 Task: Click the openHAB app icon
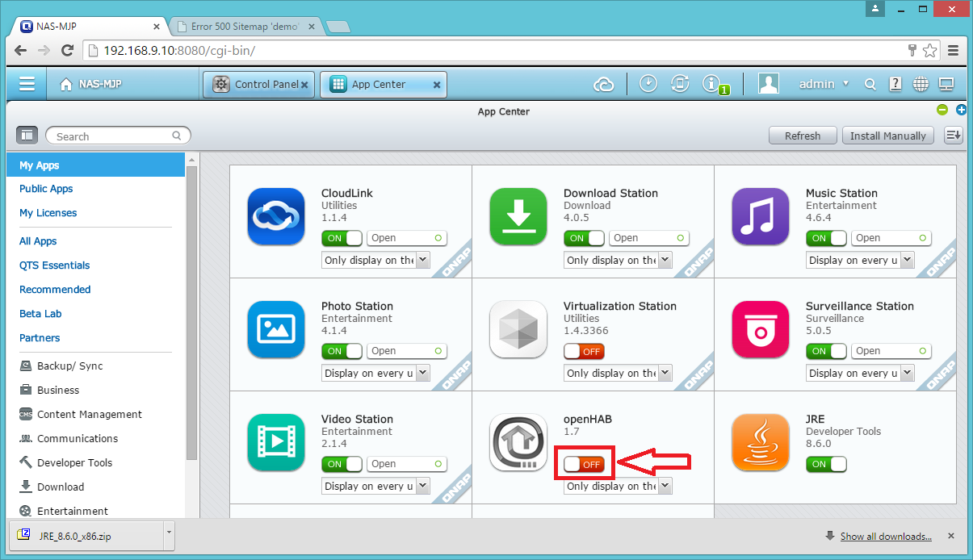click(x=518, y=442)
